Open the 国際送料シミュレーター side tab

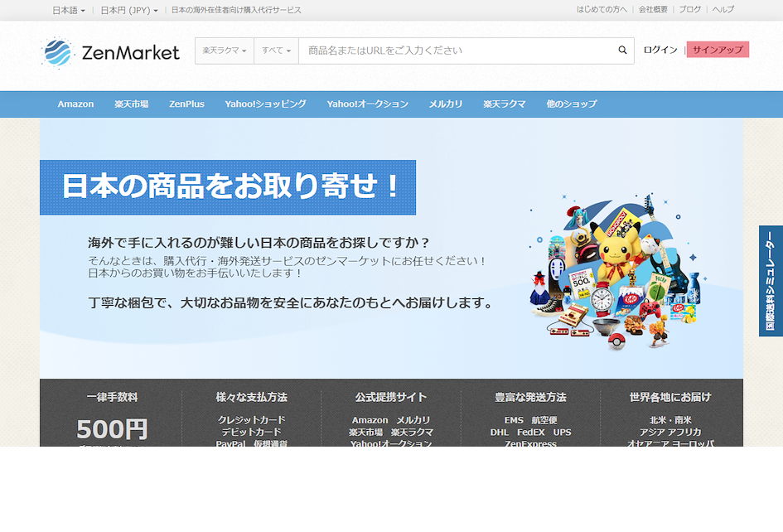coord(771,281)
